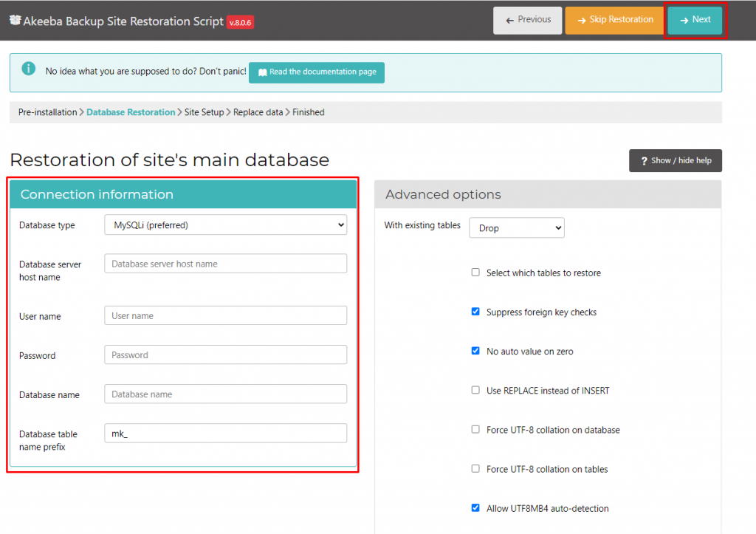Proceed with the Next button
Screen dimensions: 756x534
(695, 20)
